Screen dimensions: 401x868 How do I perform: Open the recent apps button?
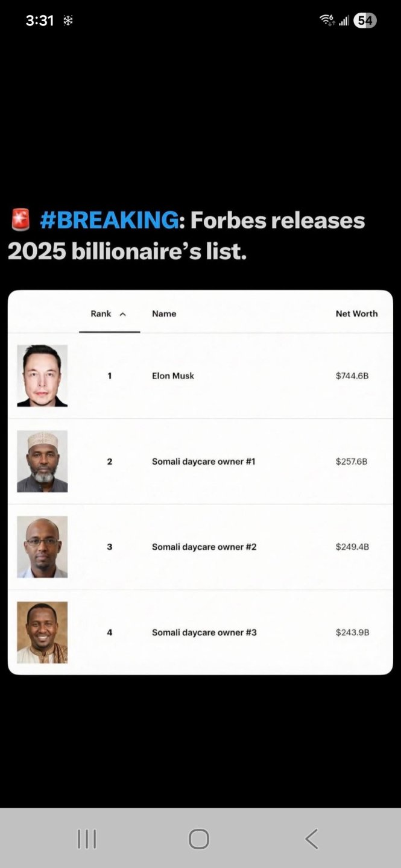pyautogui.click(x=87, y=838)
